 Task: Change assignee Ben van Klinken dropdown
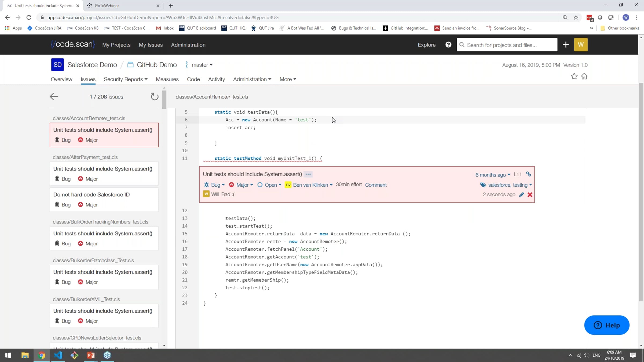(x=309, y=185)
